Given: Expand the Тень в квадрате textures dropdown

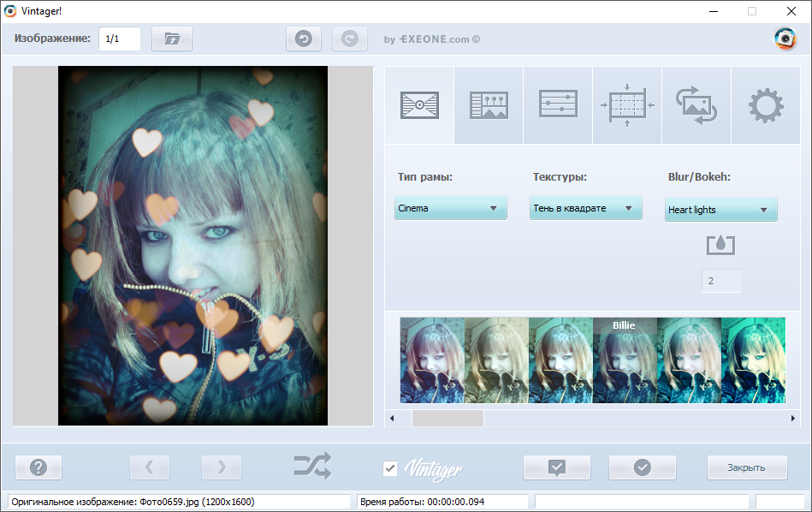Looking at the screenshot, I should click(x=586, y=208).
